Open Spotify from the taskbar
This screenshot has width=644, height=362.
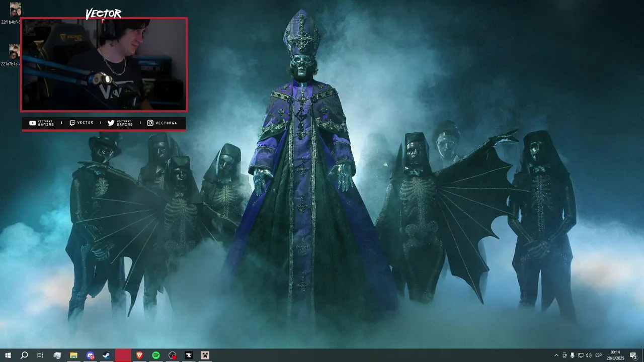(156, 355)
